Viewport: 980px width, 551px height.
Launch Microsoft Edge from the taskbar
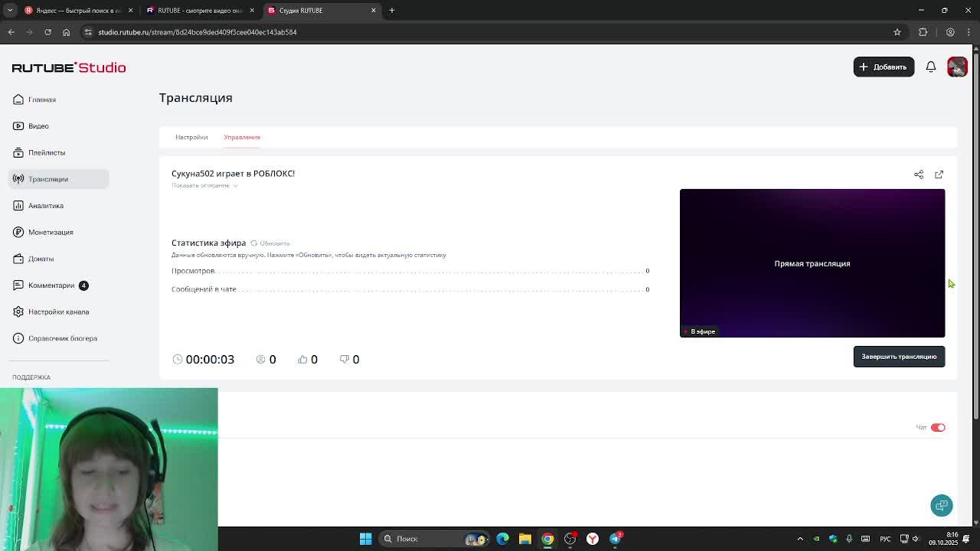coord(503,539)
